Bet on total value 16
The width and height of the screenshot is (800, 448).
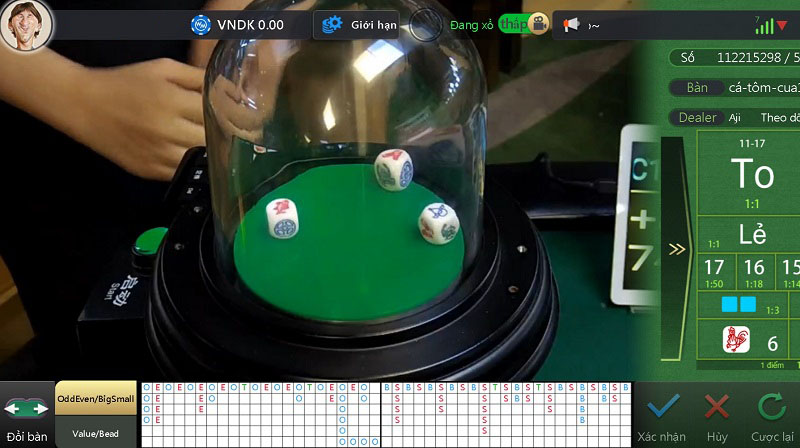click(x=755, y=270)
